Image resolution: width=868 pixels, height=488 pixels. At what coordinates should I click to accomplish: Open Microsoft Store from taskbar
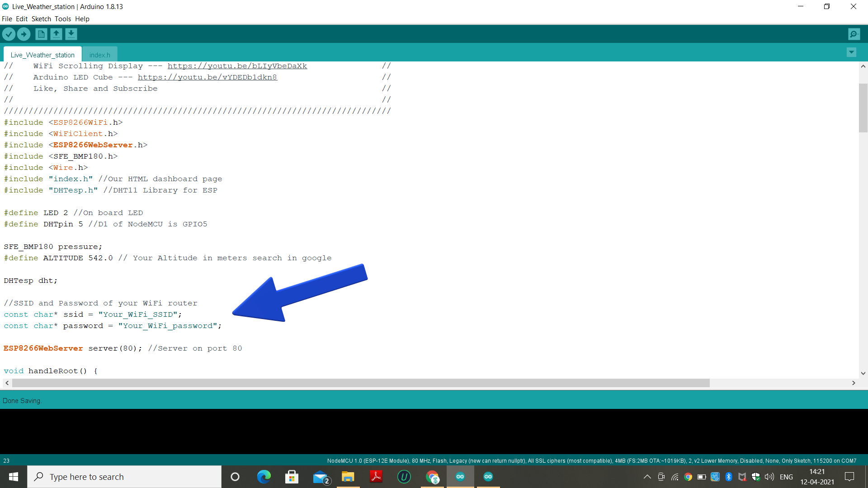pos(292,477)
